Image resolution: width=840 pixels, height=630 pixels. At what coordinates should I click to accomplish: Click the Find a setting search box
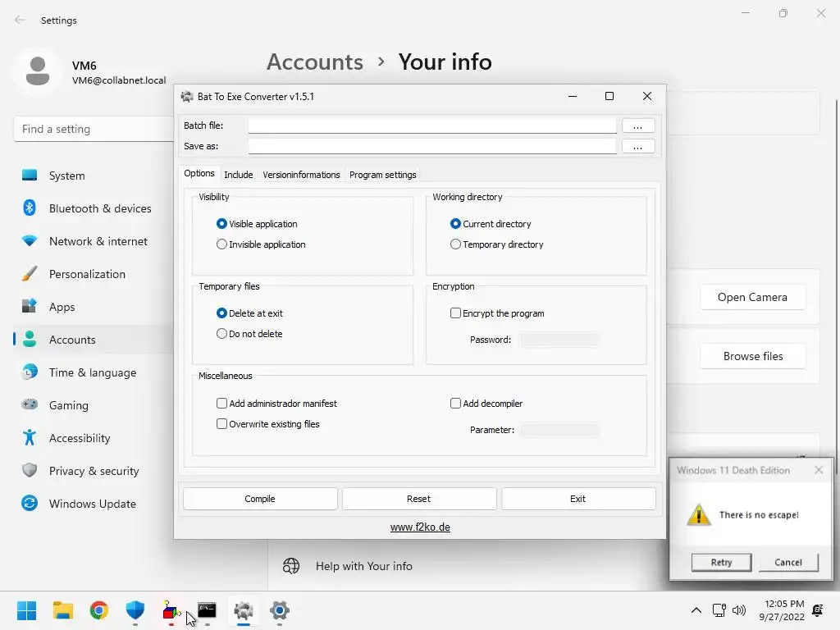(x=94, y=129)
